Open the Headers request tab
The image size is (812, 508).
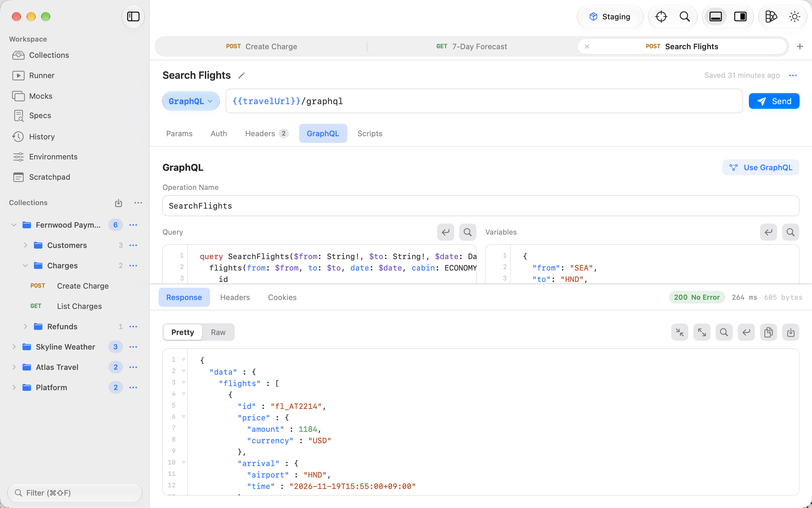pyautogui.click(x=266, y=133)
